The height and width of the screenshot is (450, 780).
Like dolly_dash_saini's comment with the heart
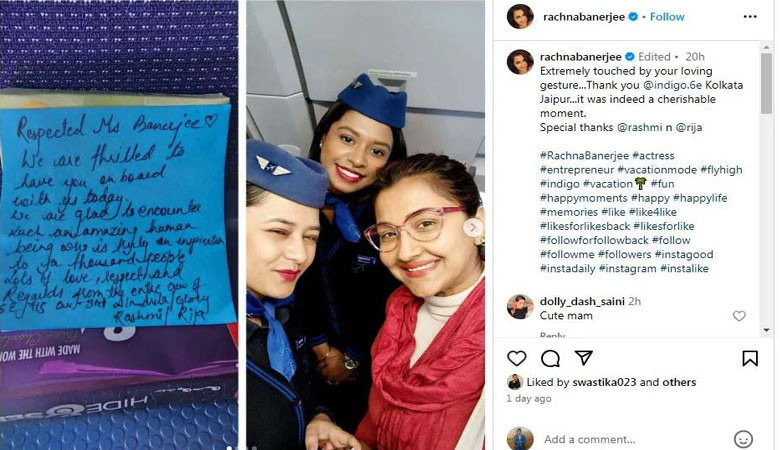739,316
